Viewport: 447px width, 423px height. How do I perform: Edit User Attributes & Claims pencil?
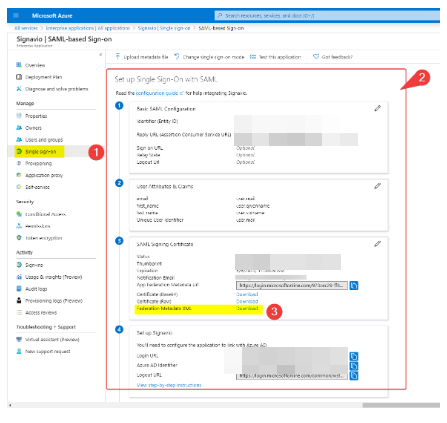377,186
